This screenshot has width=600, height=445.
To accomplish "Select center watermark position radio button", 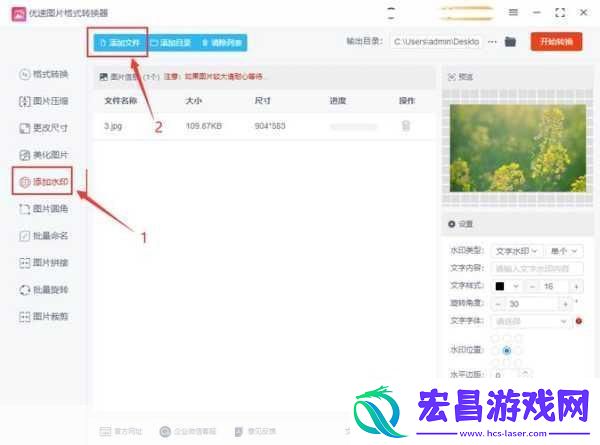I will [507, 350].
